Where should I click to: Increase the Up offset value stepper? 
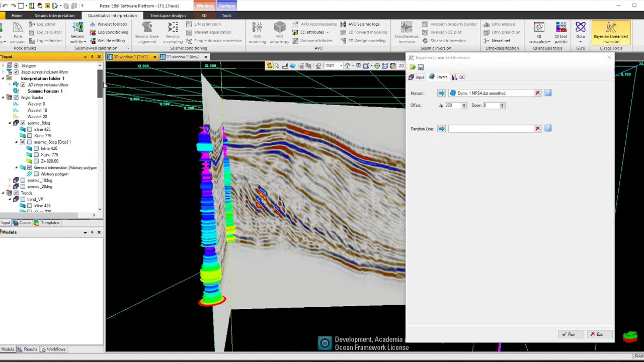tap(464, 104)
